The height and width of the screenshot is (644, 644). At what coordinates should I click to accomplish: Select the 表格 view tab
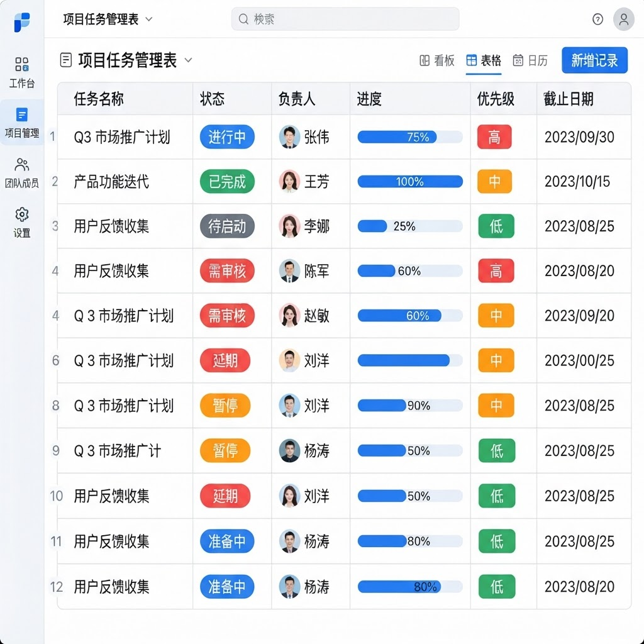click(484, 61)
